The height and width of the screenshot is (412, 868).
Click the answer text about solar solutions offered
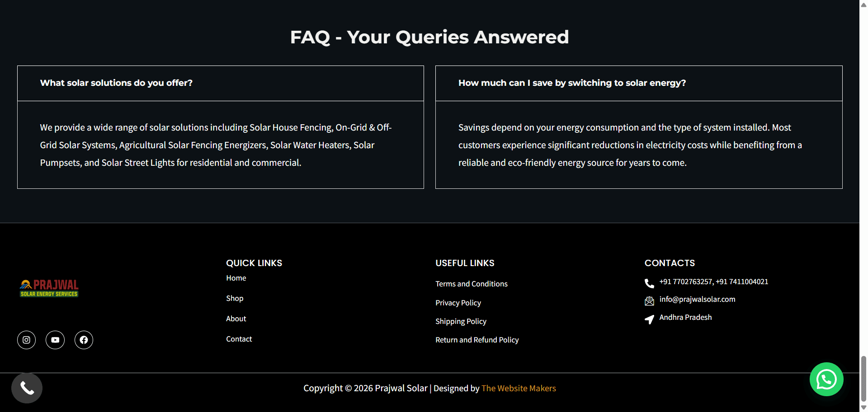click(216, 145)
